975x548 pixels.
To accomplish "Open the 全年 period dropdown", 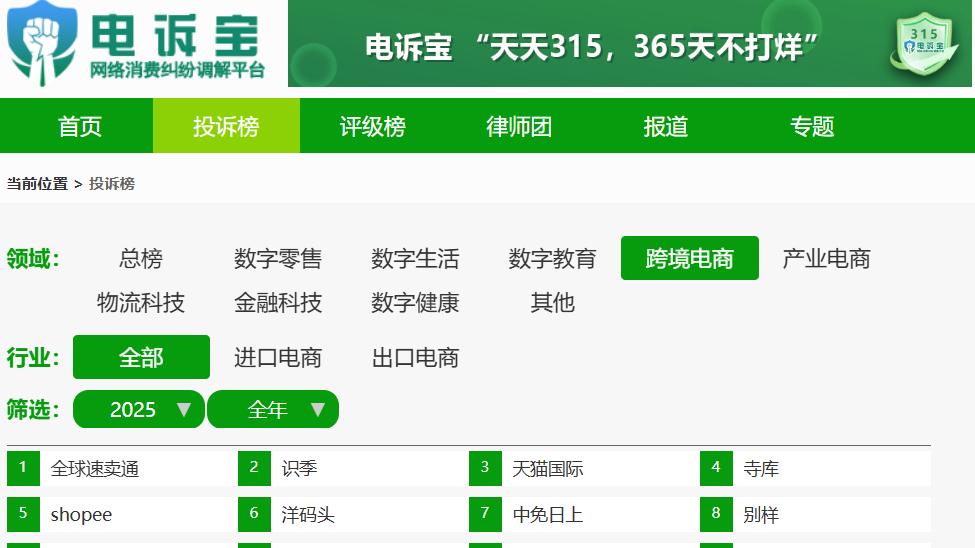I will point(273,409).
